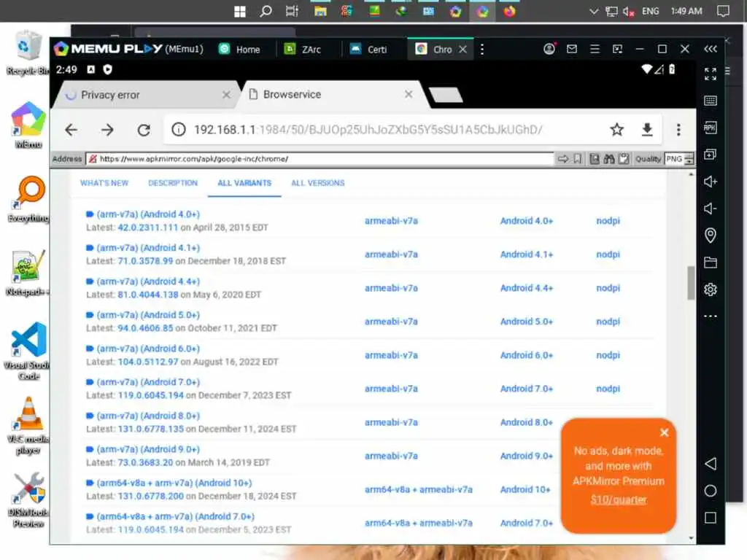Open MEmu shared folder icon
The width and height of the screenshot is (747, 560).
711,262
